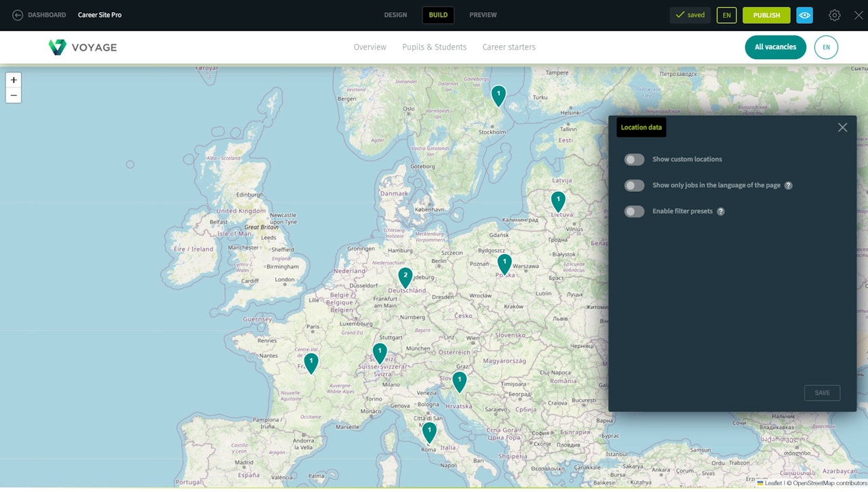Click the back arrow next to Dashboard
The height and width of the screenshot is (492, 868).
click(18, 15)
